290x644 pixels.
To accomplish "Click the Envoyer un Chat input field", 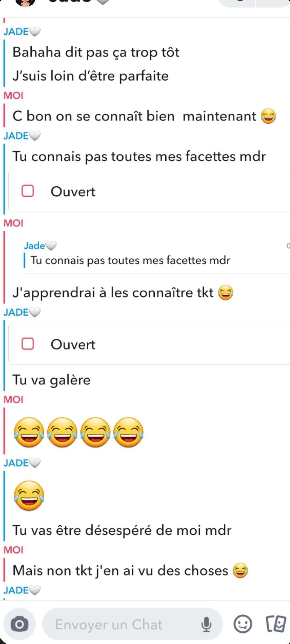I will [x=133, y=624].
